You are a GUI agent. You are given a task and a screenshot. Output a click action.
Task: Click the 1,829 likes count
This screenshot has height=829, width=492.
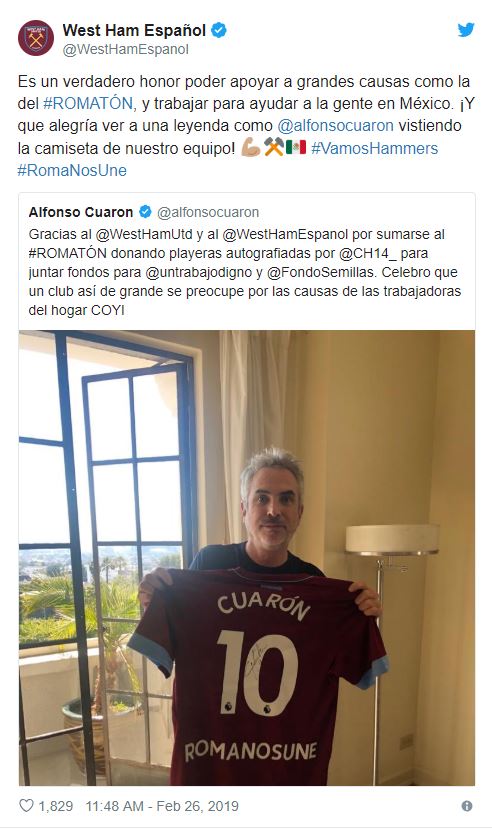click(55, 806)
